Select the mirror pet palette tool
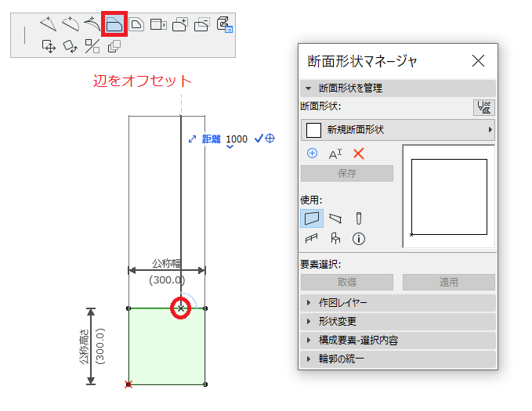Viewport: 532px width, 411px height. [92, 46]
